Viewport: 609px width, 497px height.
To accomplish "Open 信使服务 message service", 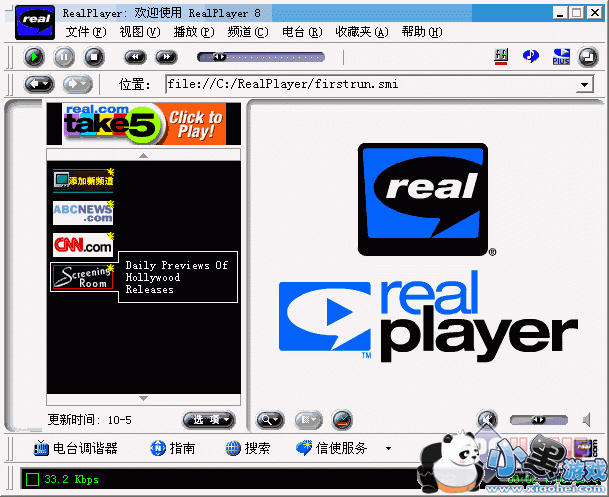I will coord(331,448).
